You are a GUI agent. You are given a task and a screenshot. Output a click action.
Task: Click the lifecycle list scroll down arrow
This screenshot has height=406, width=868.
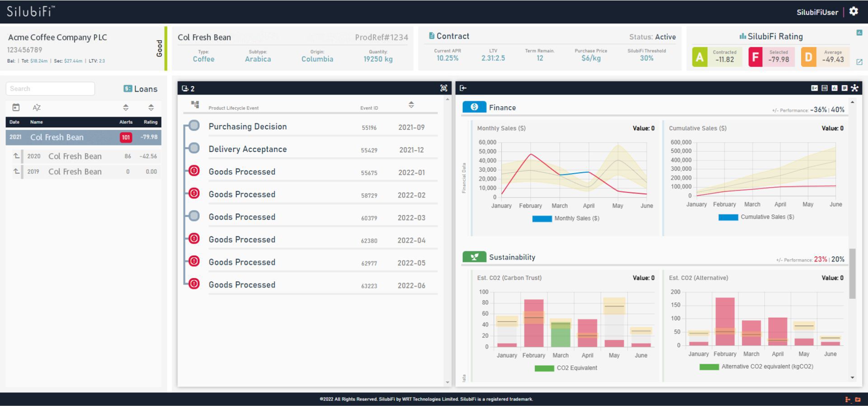[448, 382]
